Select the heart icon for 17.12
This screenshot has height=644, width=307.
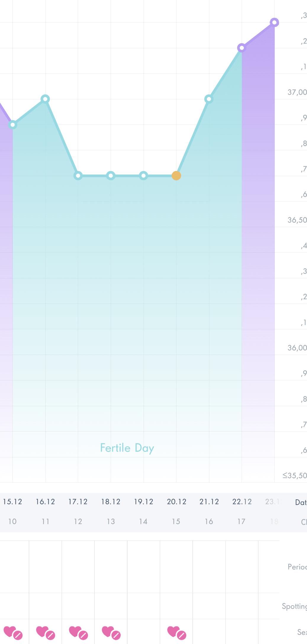coord(78,632)
